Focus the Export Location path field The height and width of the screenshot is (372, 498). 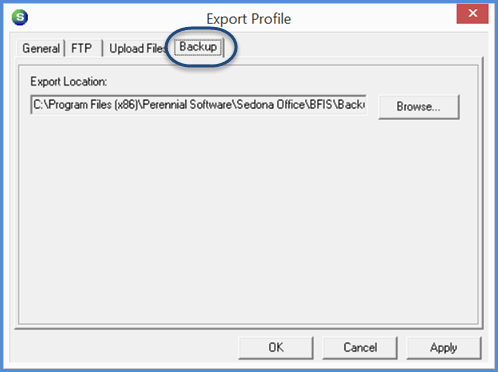coord(199,105)
